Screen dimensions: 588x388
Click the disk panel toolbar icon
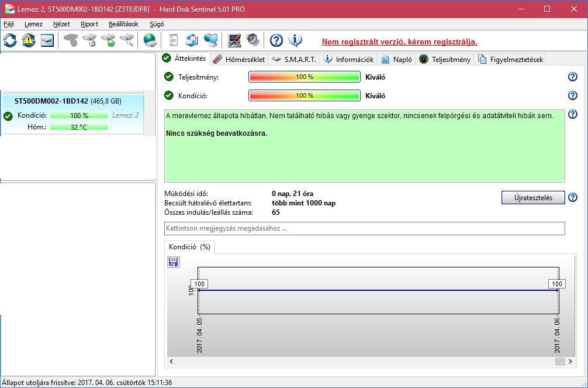[47, 40]
